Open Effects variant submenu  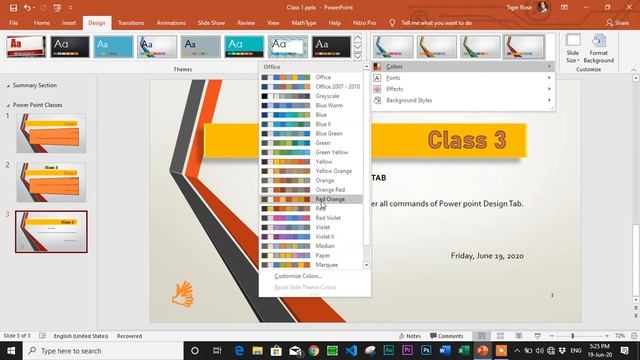463,89
